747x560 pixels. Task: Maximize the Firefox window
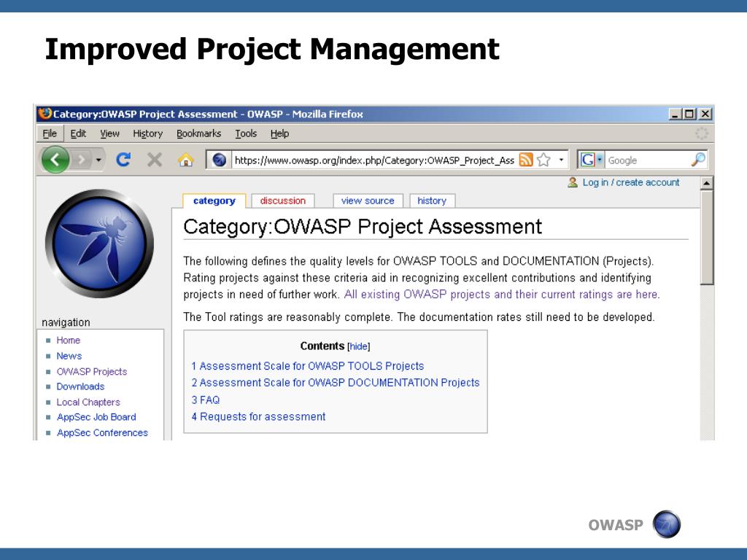[x=689, y=114]
